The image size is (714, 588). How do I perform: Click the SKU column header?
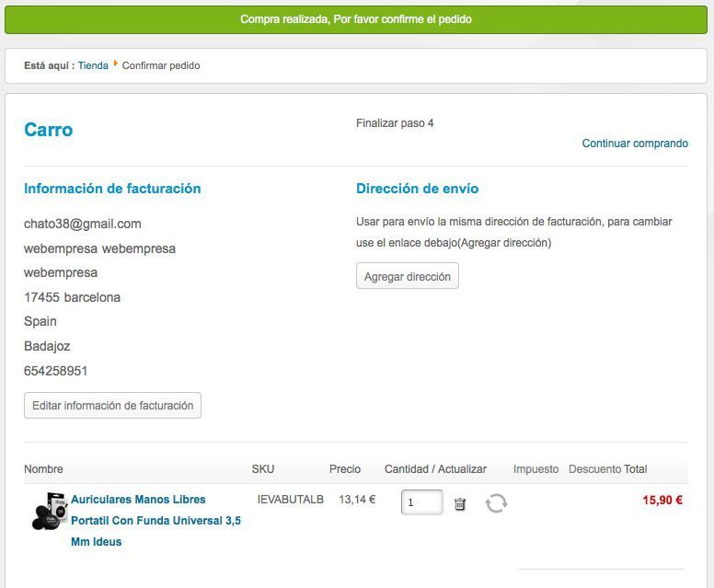[x=263, y=469]
